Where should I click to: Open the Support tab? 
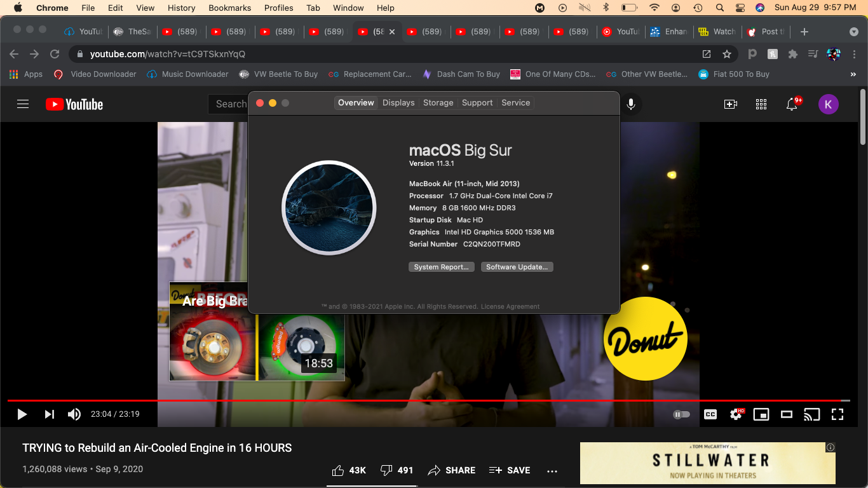click(477, 103)
